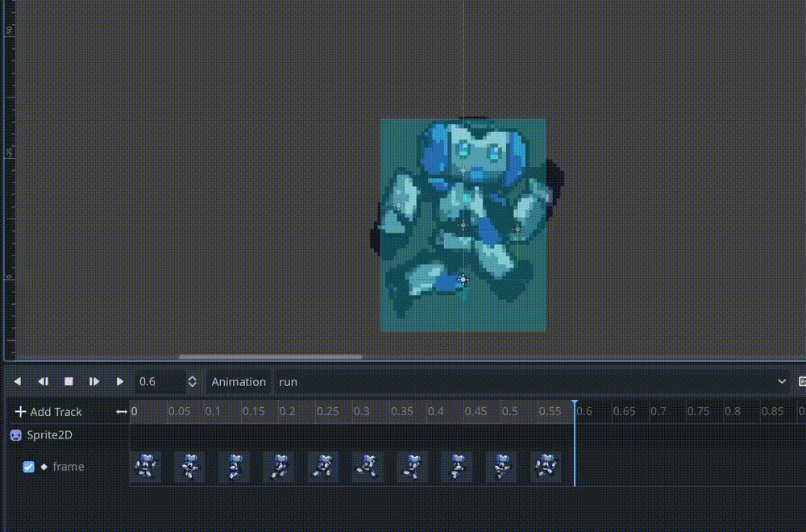Click the sprite's pivot crosshair at its feet
This screenshot has width=806, height=532.
(463, 281)
